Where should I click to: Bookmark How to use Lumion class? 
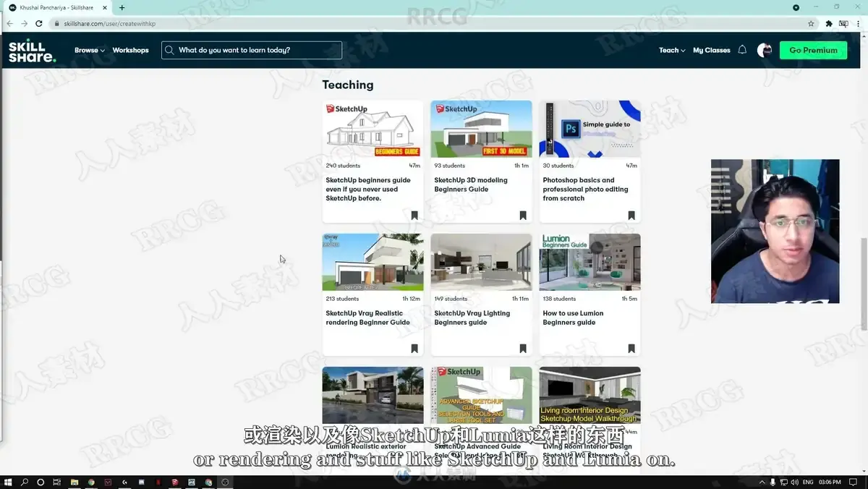click(x=631, y=349)
